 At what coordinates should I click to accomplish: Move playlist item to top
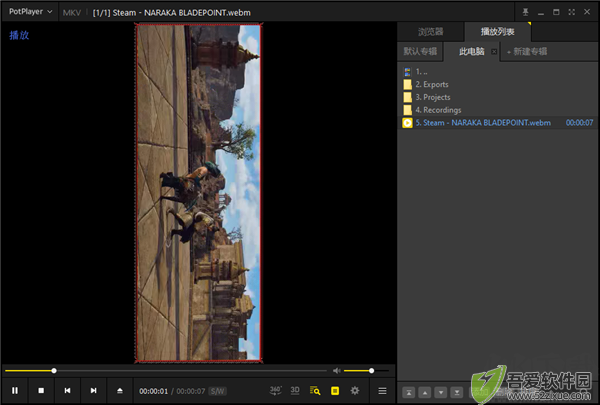coord(409,392)
